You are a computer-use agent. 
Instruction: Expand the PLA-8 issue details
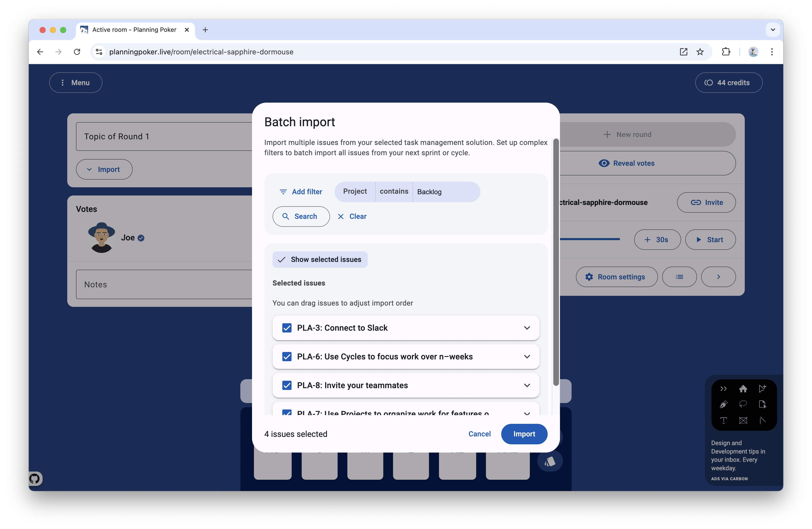(x=527, y=385)
